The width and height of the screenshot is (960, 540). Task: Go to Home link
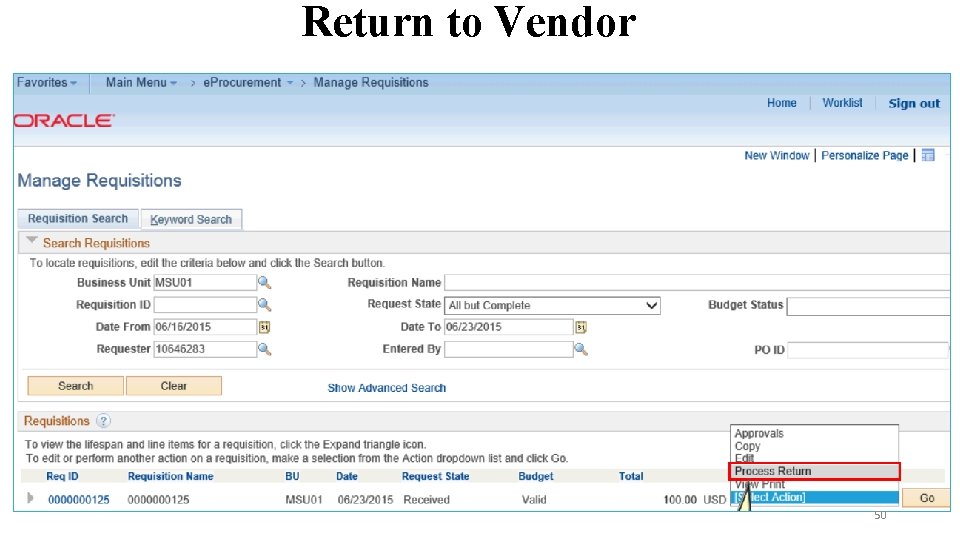coord(782,103)
